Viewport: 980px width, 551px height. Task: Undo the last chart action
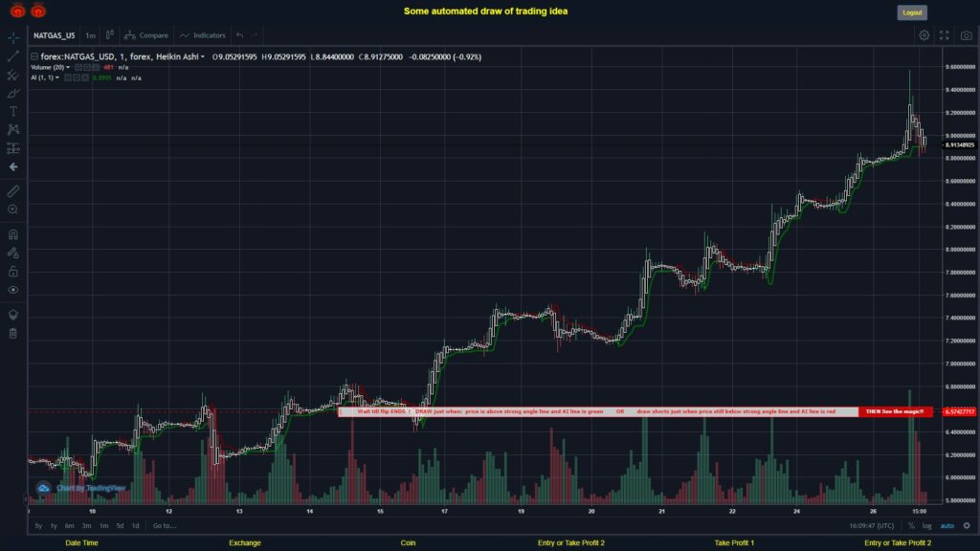click(240, 35)
